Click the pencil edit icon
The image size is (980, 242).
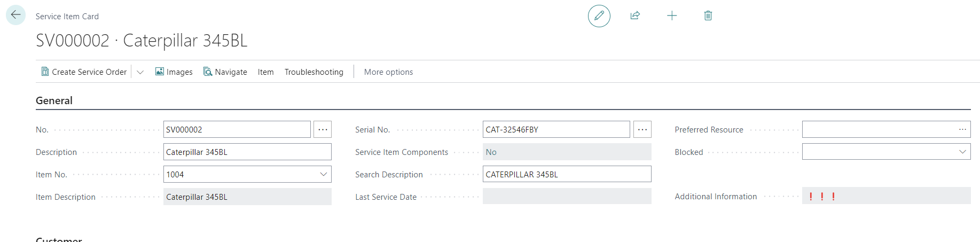[x=599, y=15]
